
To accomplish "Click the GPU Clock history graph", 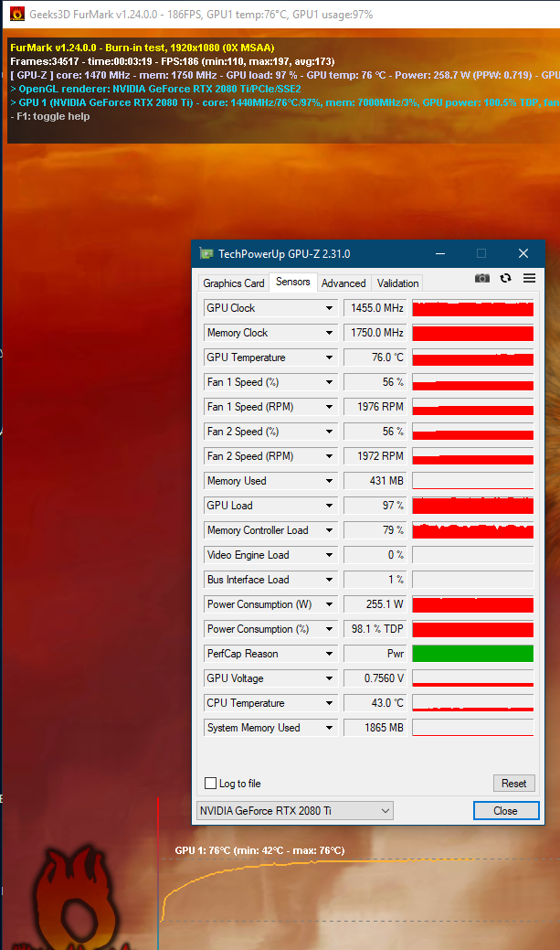I will (473, 308).
